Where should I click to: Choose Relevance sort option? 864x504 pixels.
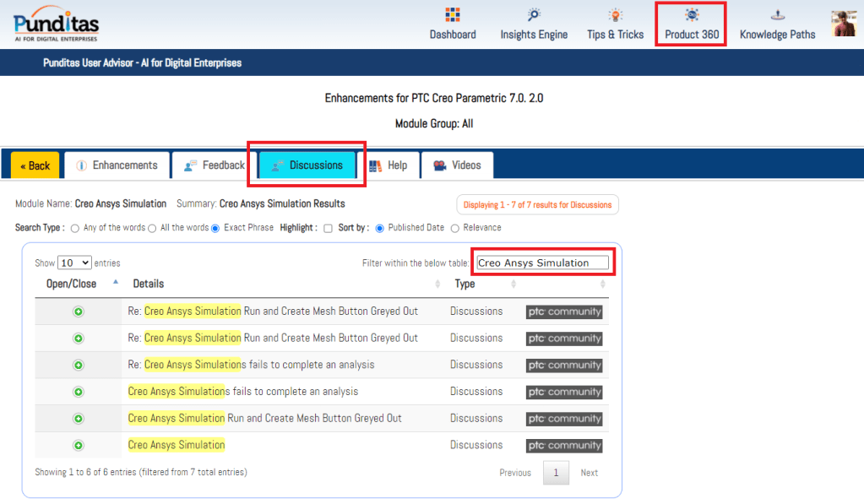pos(455,228)
